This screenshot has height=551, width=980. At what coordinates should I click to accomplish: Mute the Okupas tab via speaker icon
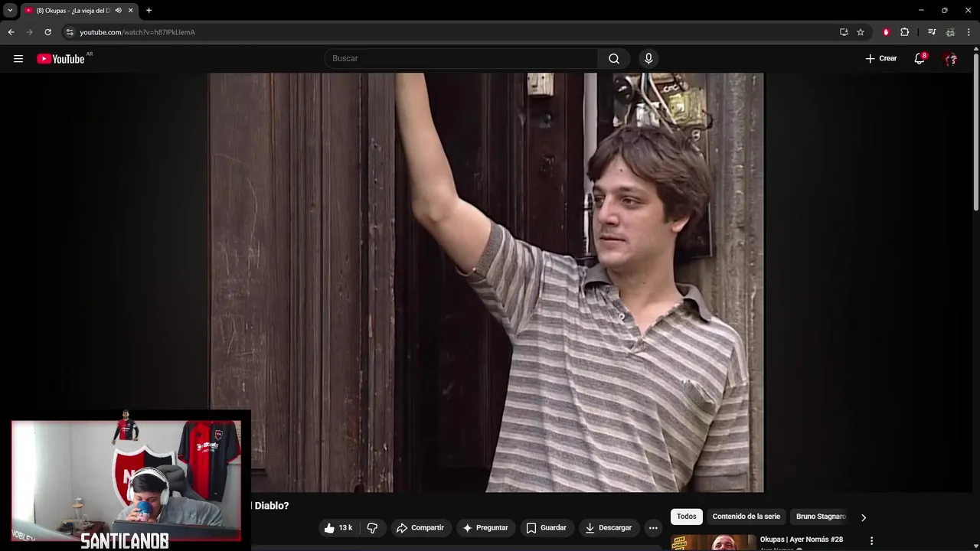[118, 10]
